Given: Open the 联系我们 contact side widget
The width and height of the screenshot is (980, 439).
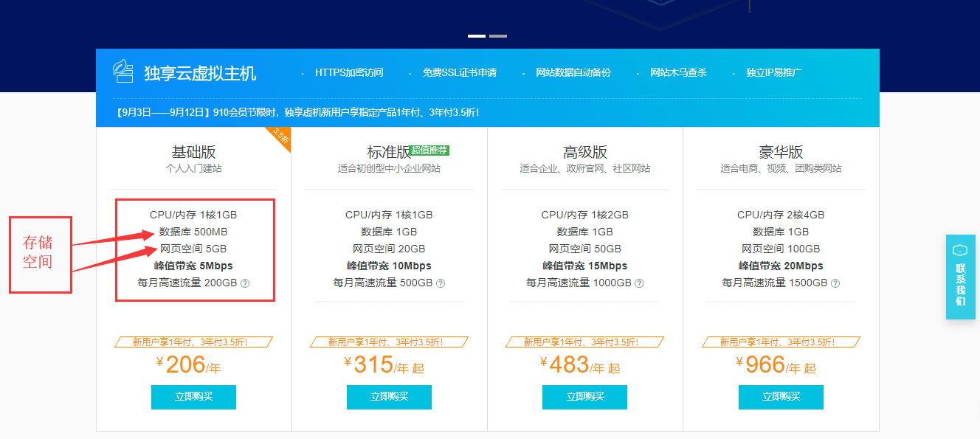Looking at the screenshot, I should pyautogui.click(x=960, y=277).
